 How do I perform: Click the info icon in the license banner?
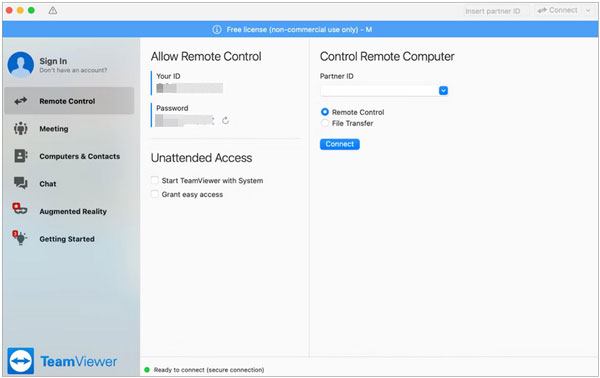tap(217, 29)
